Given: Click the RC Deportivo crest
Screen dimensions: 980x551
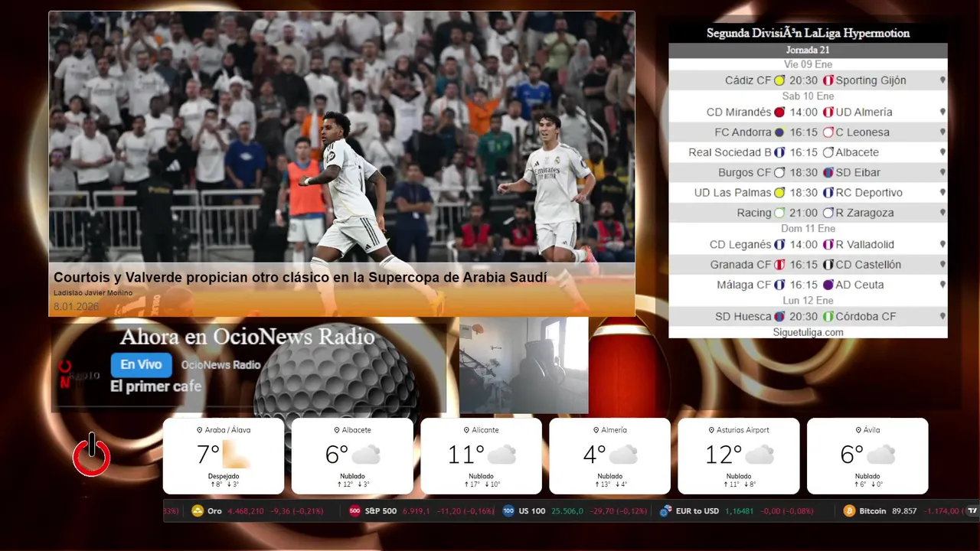Looking at the screenshot, I should click(828, 193).
